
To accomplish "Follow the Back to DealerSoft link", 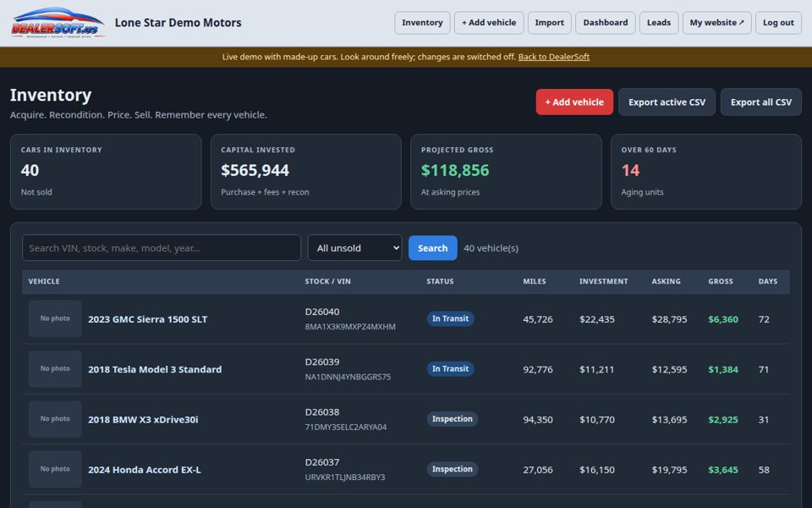I will click(x=553, y=57).
